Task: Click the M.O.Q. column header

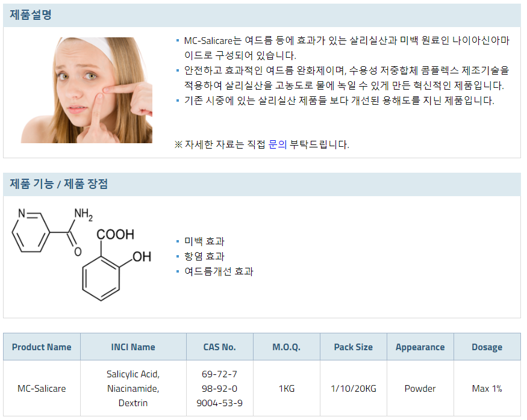Action: click(286, 347)
